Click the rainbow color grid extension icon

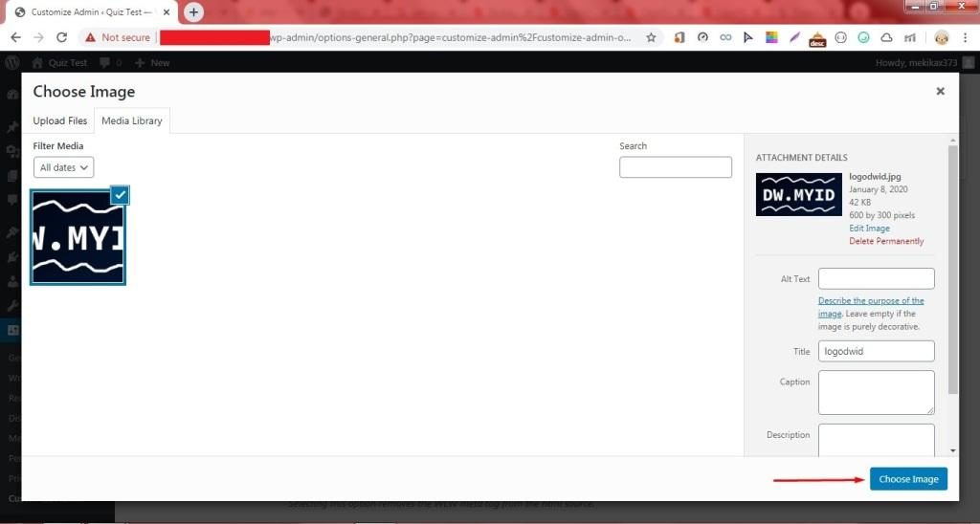pos(771,37)
